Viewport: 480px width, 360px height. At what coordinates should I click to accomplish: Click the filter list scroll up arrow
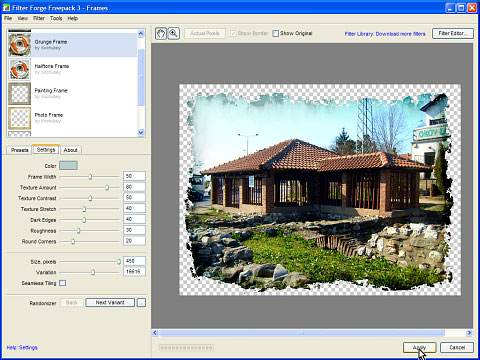[141, 33]
